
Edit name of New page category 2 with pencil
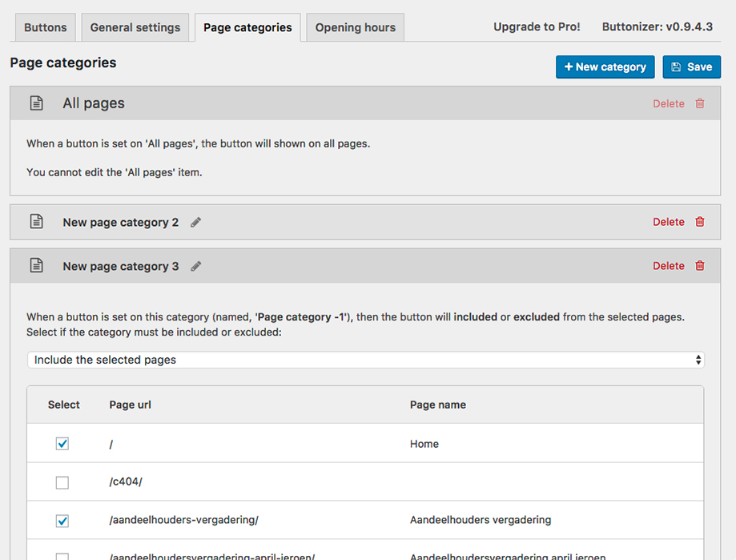[196, 222]
